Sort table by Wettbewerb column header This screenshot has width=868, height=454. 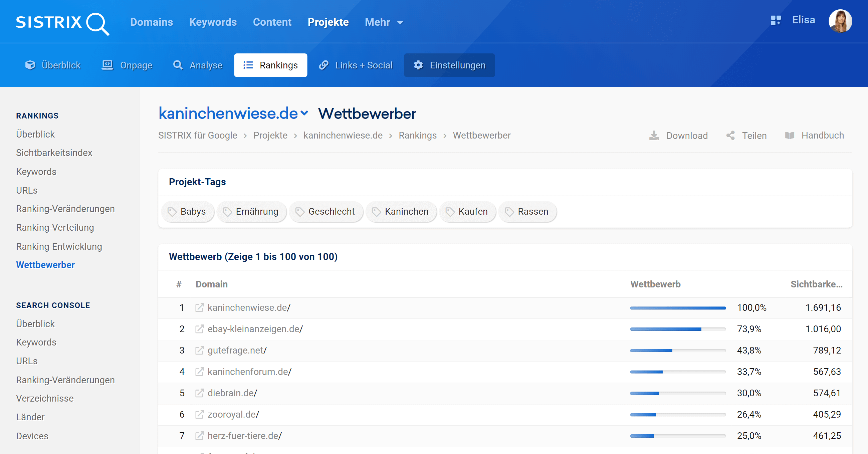tap(655, 284)
